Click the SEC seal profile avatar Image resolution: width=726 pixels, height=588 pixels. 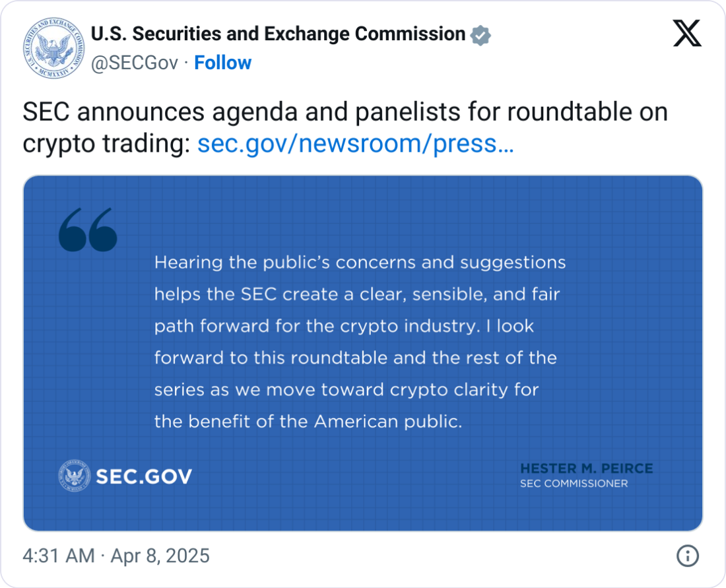[50, 50]
